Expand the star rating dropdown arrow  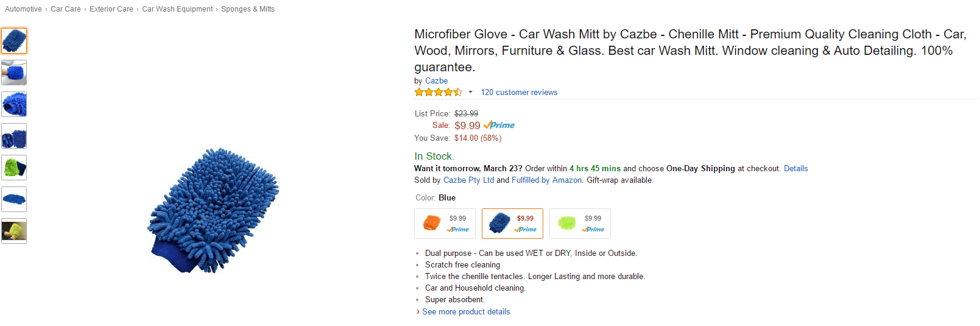point(470,93)
